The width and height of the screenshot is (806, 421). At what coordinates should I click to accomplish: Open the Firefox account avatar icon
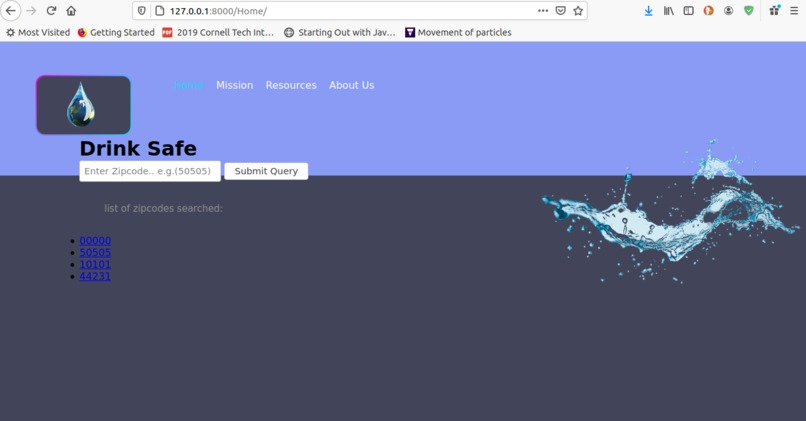click(x=728, y=11)
